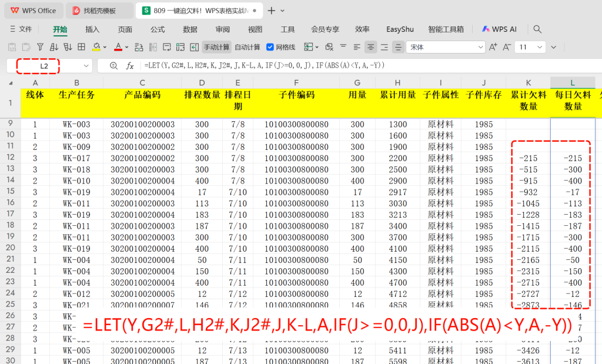
Task: Click the formula bar zoom magnifier icon
Action: (113, 66)
